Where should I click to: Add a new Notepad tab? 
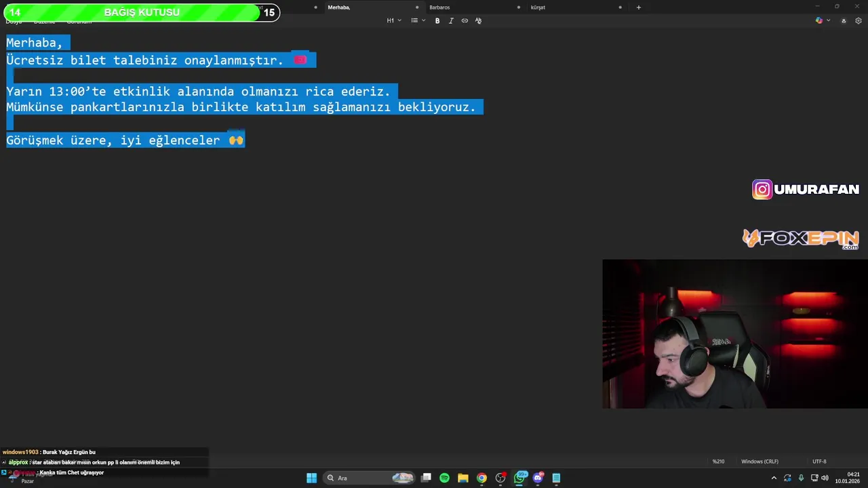click(638, 7)
